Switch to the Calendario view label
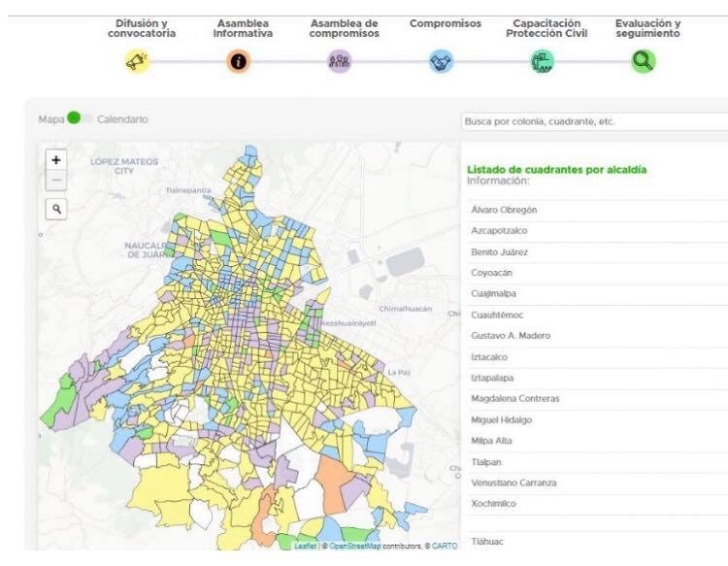The image size is (728, 566). point(122,119)
